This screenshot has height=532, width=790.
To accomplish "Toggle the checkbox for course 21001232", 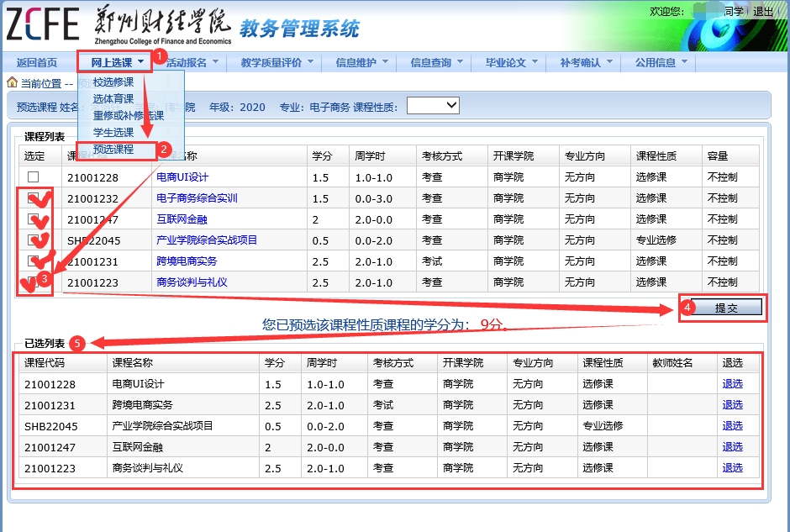I will pyautogui.click(x=34, y=198).
